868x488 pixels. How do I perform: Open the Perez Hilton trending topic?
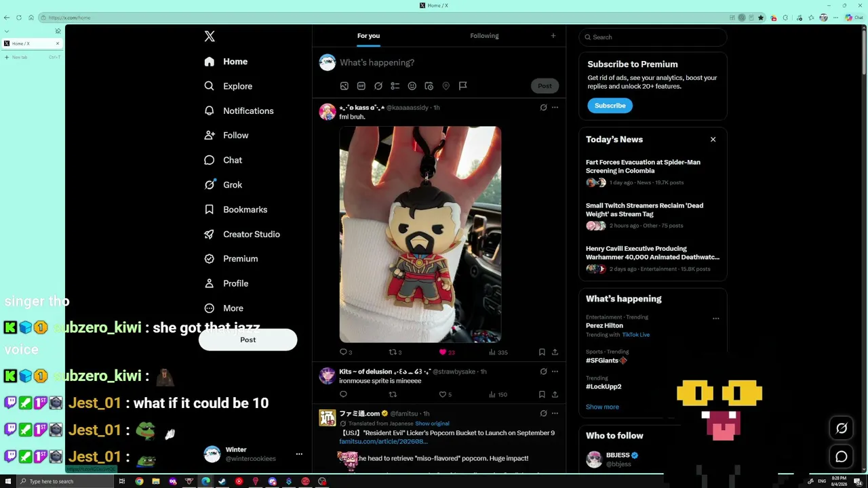coord(604,325)
